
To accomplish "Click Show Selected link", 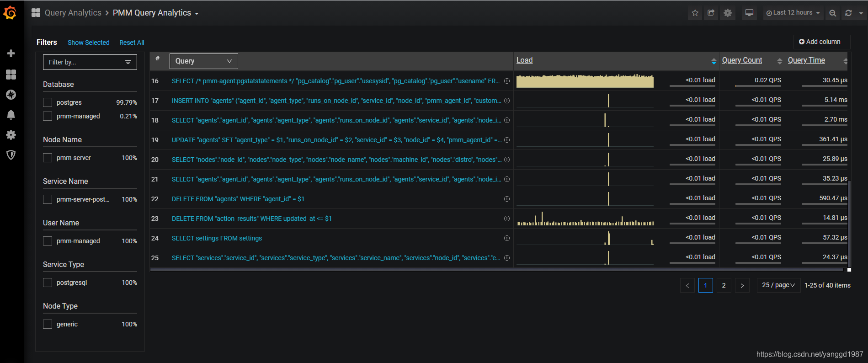I will pos(89,43).
